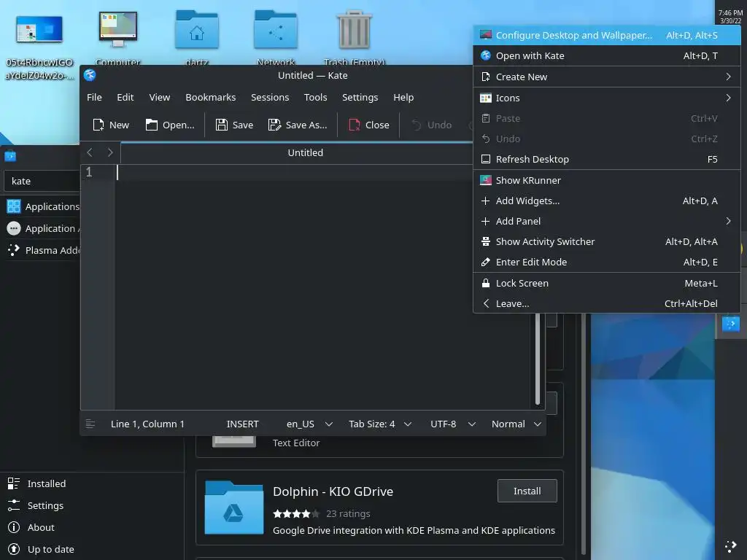The width and height of the screenshot is (747, 560).
Task: Click the Network folder desktop icon
Action: point(275,29)
